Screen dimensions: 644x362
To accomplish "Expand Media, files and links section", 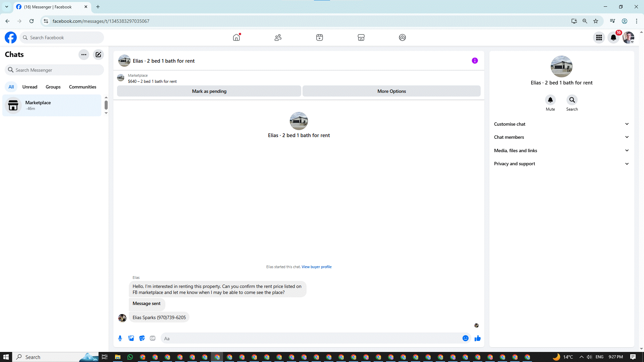I will [561, 150].
